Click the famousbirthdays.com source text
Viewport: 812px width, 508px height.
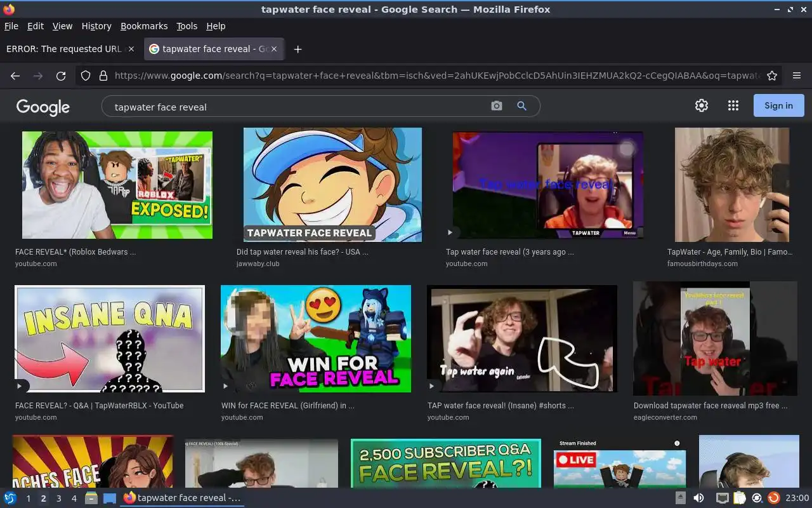point(702,264)
